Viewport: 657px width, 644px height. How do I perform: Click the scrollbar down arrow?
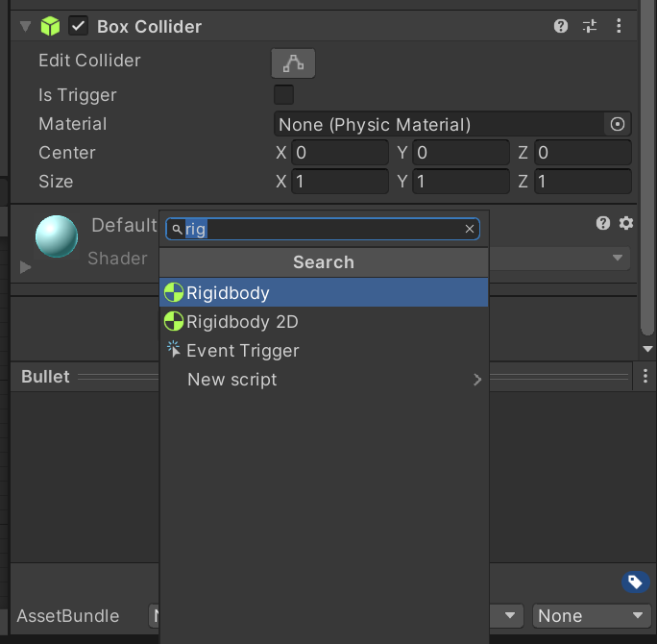point(647,349)
